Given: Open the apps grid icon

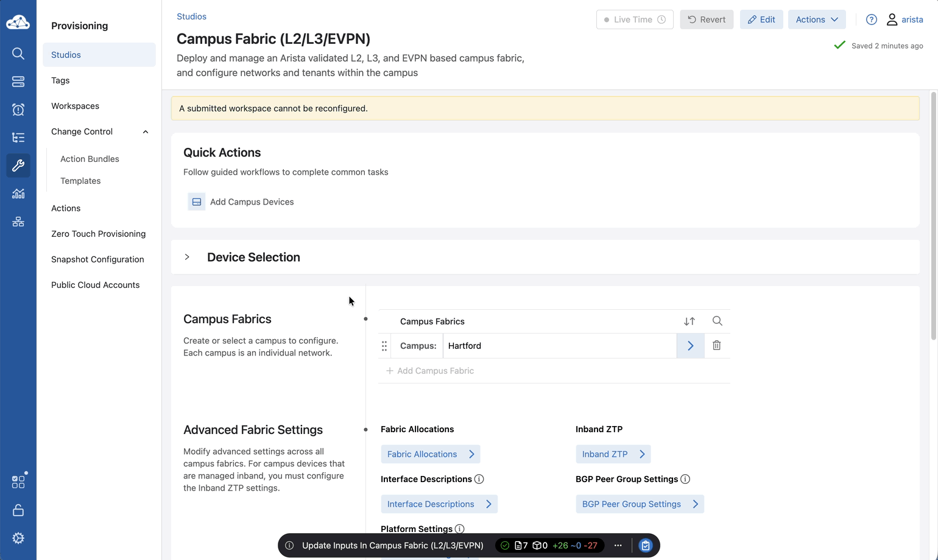Looking at the screenshot, I should [x=18, y=482].
